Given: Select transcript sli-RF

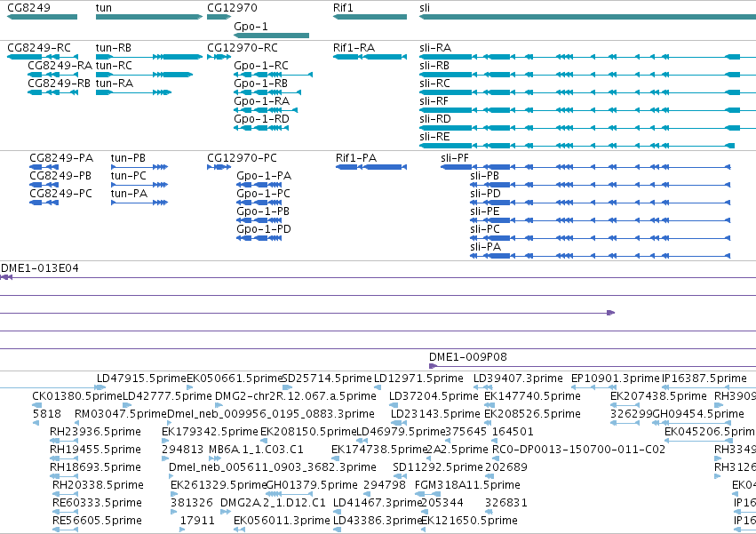Looking at the screenshot, I should point(588,110).
